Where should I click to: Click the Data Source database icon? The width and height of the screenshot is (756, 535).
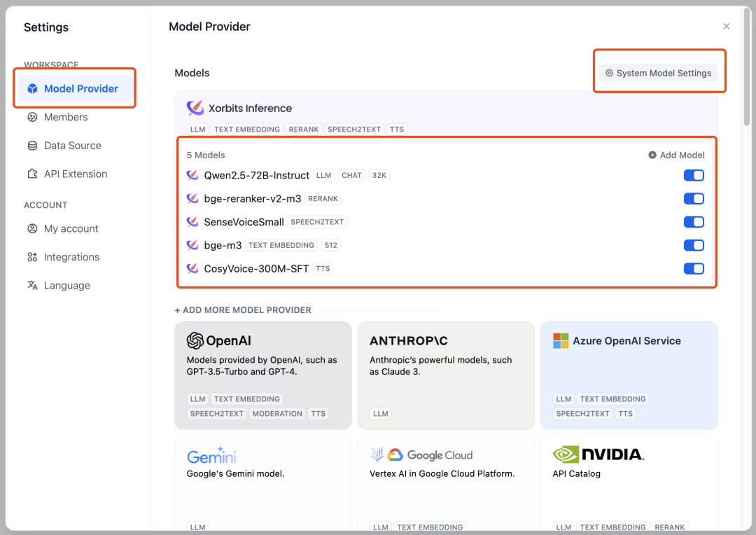(32, 146)
